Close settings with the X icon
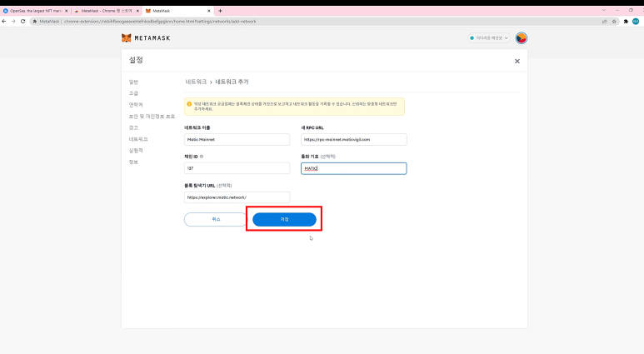The image size is (644, 354). 517,61
